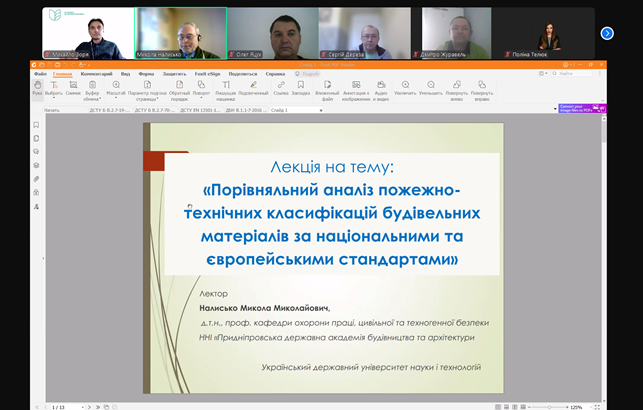Click Аннотация к изображению tool

(356, 90)
